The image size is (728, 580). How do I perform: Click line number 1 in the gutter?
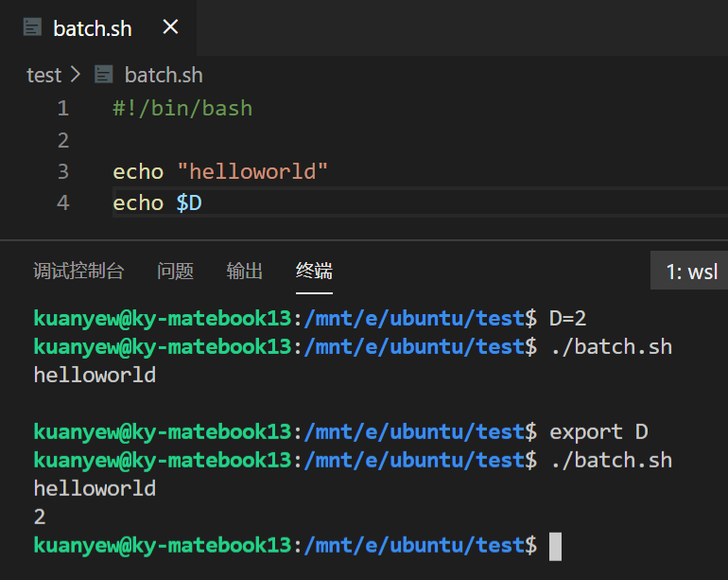point(63,109)
